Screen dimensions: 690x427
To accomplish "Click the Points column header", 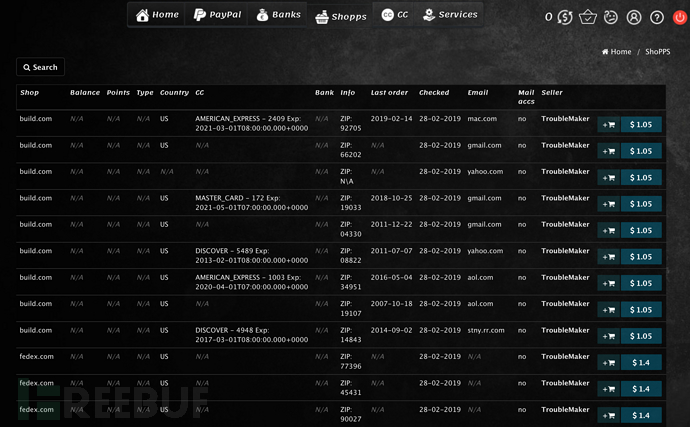I will [x=118, y=92].
